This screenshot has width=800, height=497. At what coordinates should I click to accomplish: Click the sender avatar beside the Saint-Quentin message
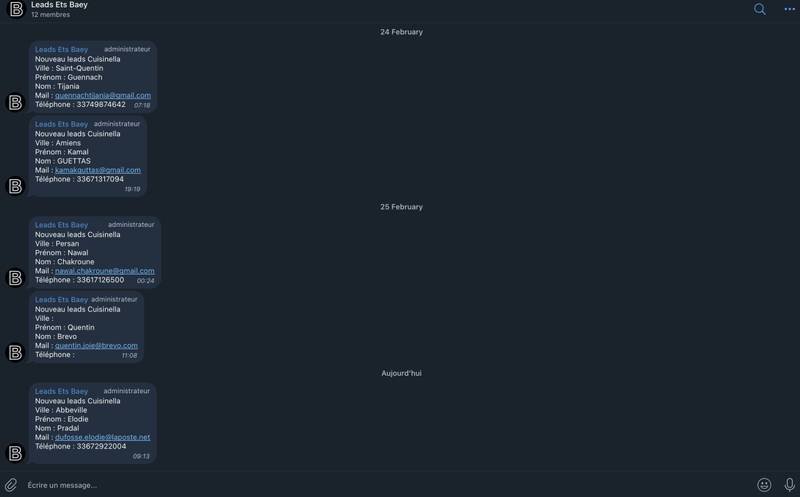[15, 103]
